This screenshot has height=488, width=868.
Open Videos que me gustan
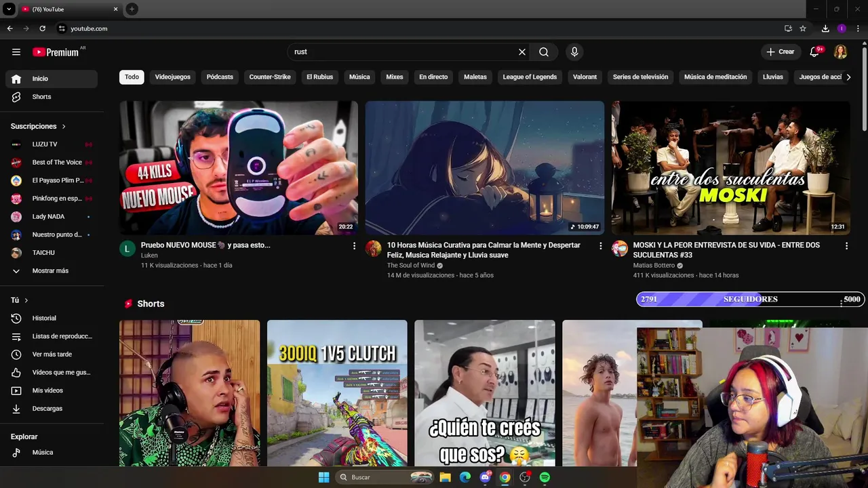(52, 372)
